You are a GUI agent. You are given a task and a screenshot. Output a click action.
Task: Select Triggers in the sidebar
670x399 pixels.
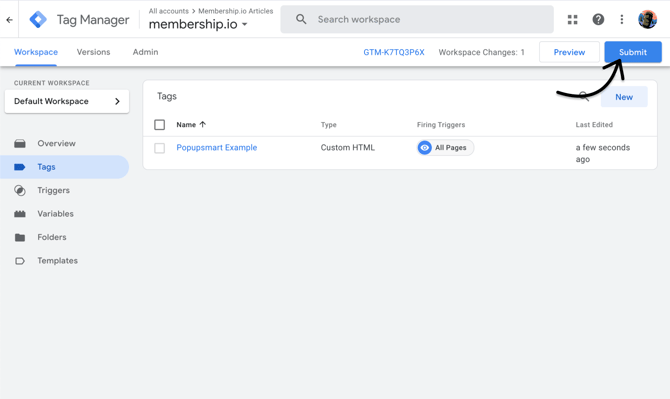(53, 191)
